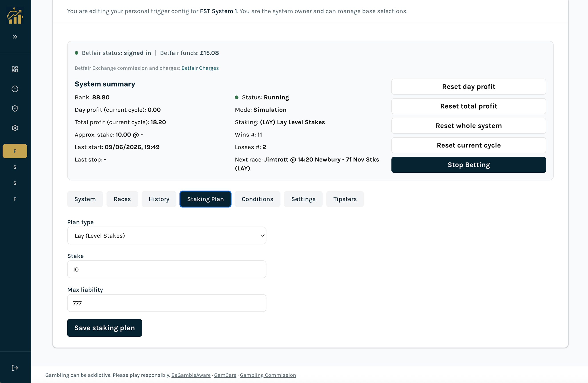The width and height of the screenshot is (588, 383).
Task: Click the chart logo icon in sidebar
Action: click(x=15, y=16)
